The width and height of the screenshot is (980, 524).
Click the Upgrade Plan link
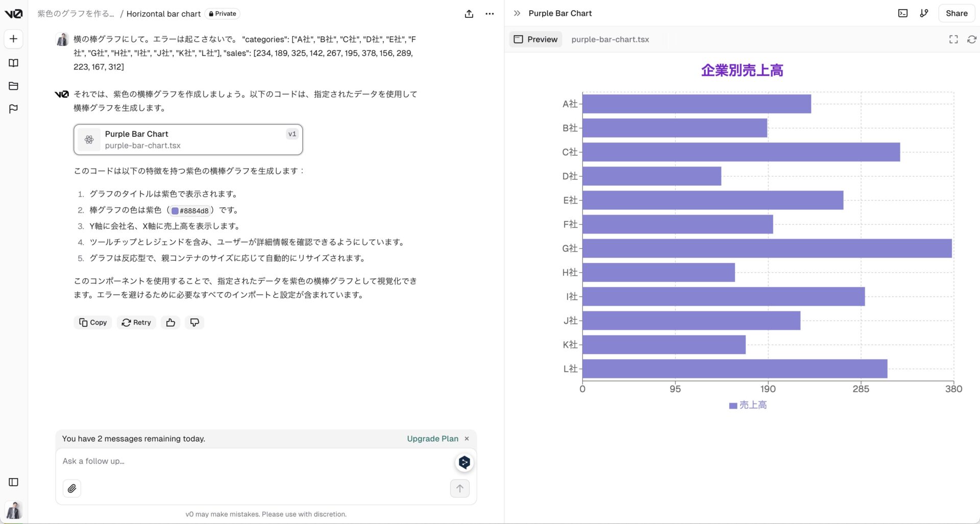pos(432,439)
